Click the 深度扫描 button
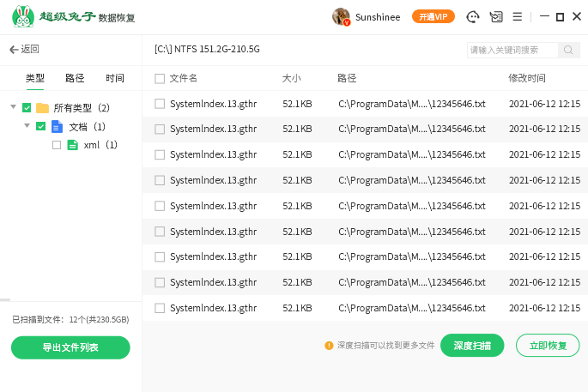588x392 pixels. tap(472, 346)
